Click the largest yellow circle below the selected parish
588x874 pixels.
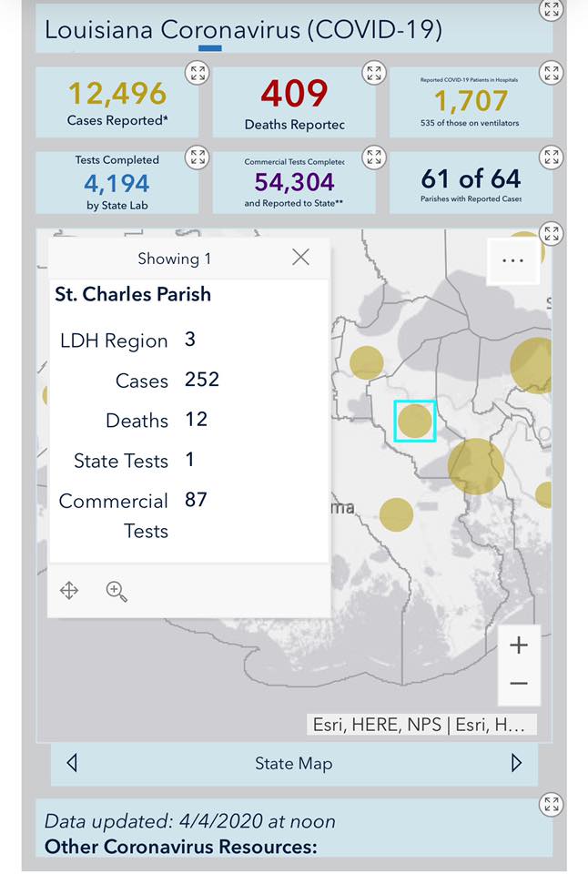[476, 466]
